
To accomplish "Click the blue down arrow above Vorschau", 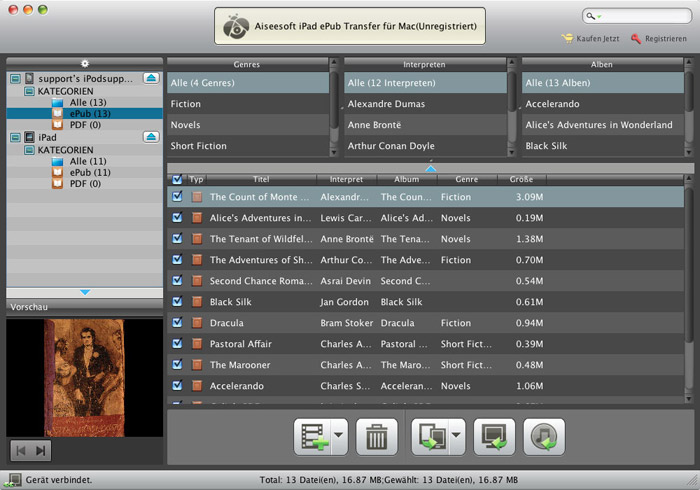I will click(x=85, y=292).
